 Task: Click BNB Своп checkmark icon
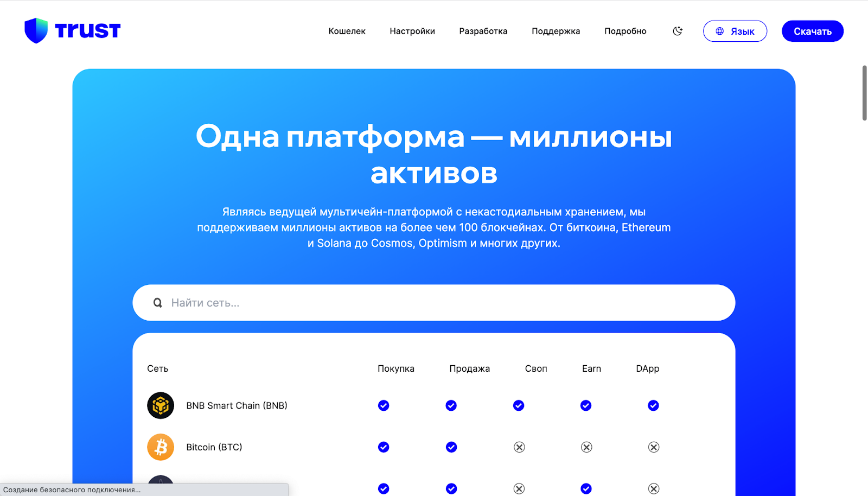(519, 405)
